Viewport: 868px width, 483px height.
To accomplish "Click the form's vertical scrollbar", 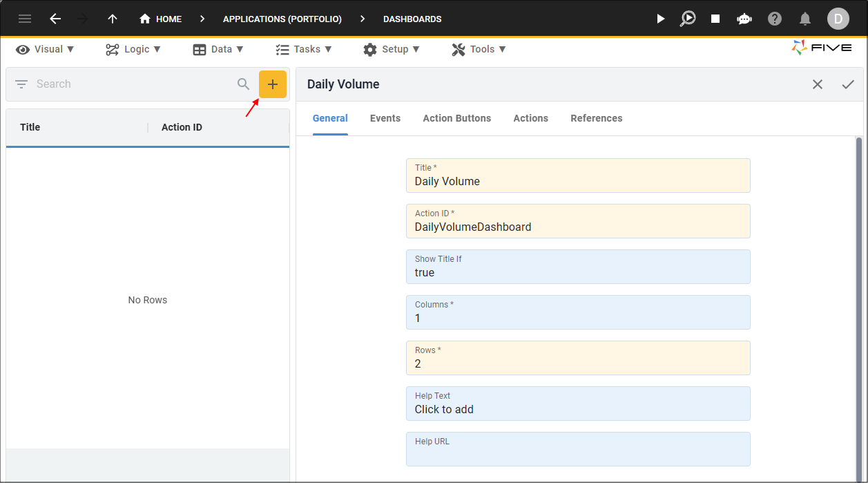I will [x=859, y=310].
